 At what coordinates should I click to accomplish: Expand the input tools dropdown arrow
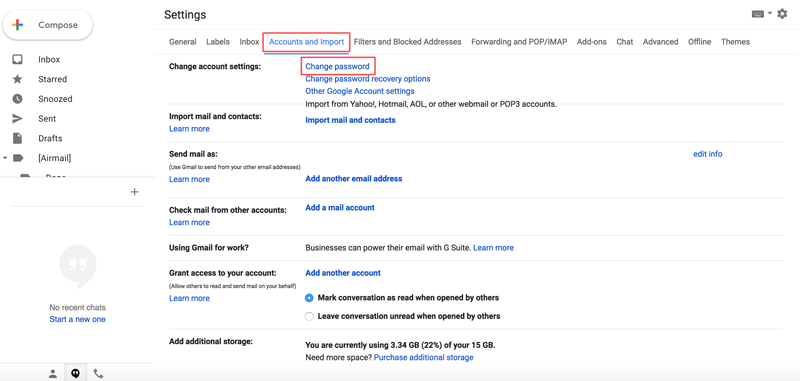[770, 14]
